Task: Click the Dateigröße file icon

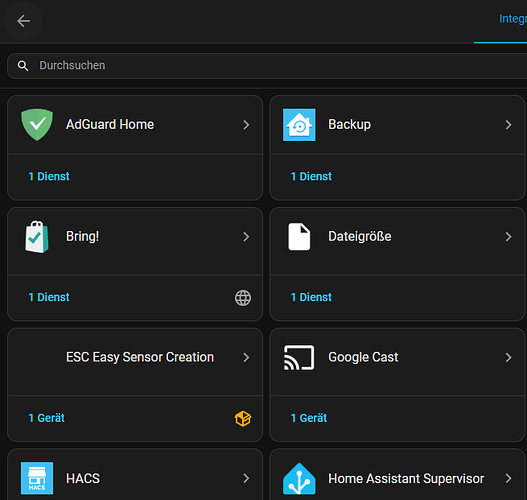Action: 299,237
